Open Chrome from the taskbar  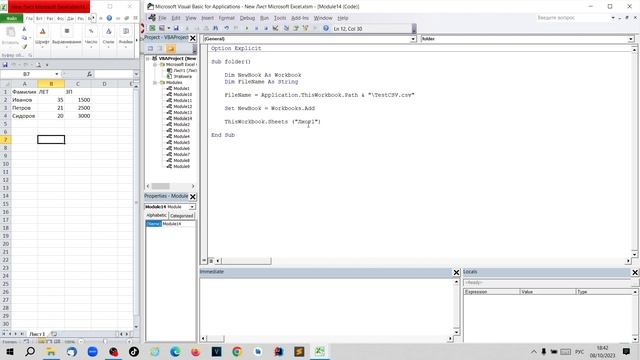tap(237, 351)
